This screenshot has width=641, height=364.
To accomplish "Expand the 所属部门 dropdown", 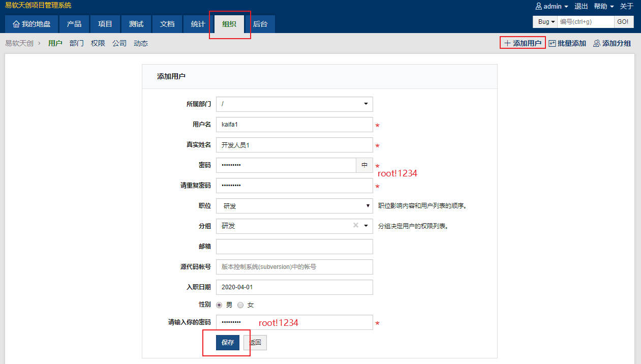I will (294, 104).
